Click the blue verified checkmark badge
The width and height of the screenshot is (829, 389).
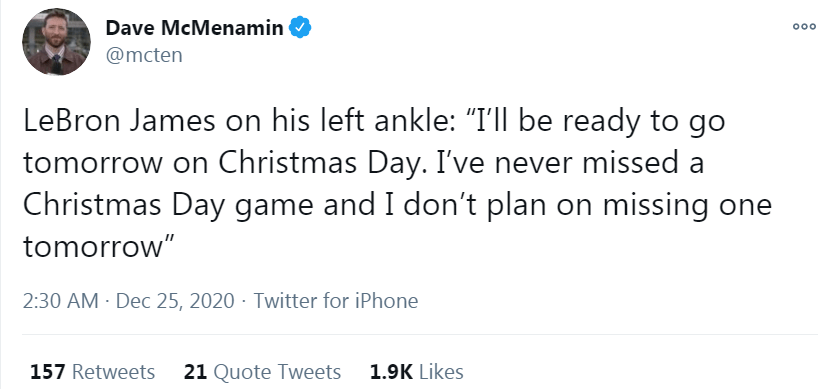(x=300, y=27)
